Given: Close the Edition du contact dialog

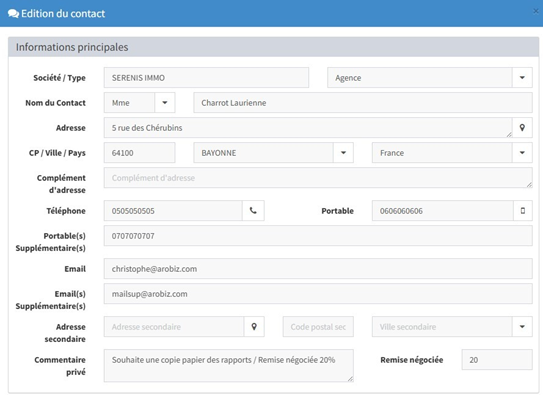Looking at the screenshot, I should coord(536,11).
